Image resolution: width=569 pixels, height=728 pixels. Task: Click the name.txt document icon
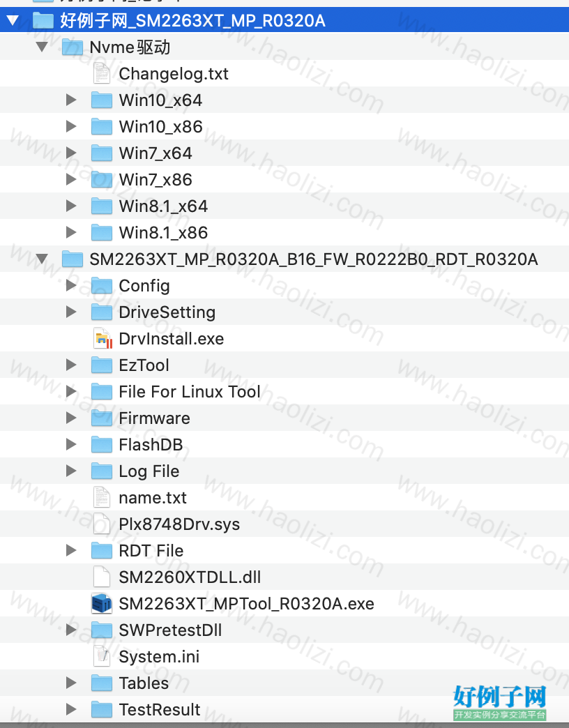102,497
